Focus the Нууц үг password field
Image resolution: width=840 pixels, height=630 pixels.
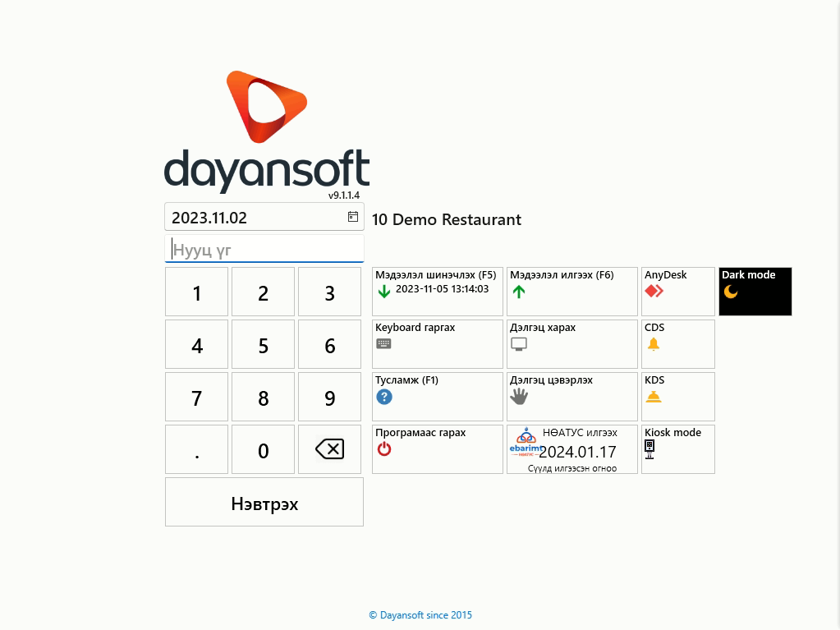pyautogui.click(x=264, y=249)
